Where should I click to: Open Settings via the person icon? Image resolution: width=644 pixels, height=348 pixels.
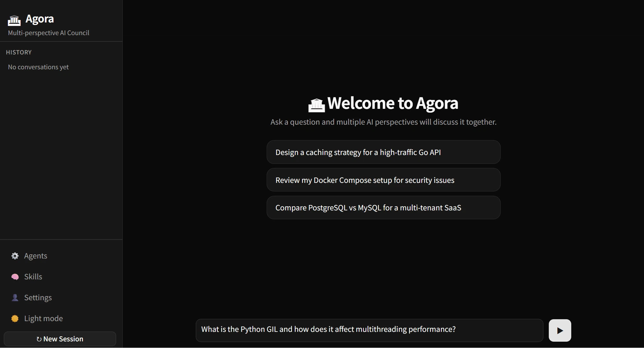click(15, 297)
